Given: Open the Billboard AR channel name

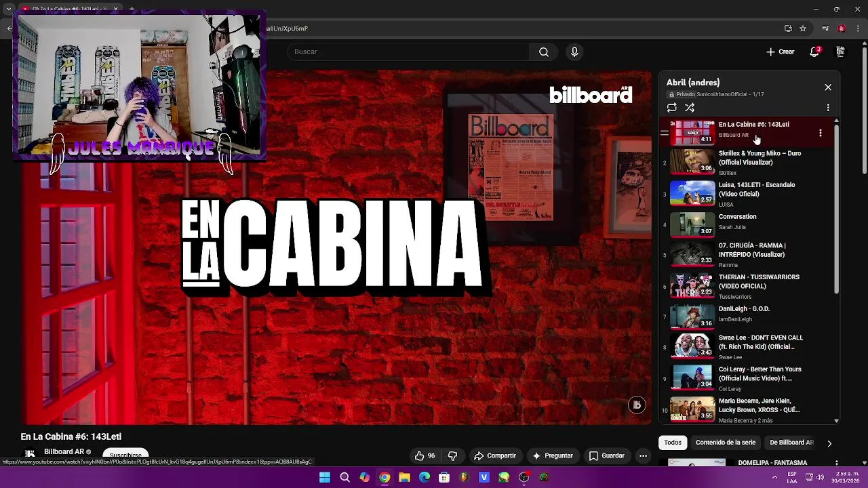Looking at the screenshot, I should tap(64, 452).
